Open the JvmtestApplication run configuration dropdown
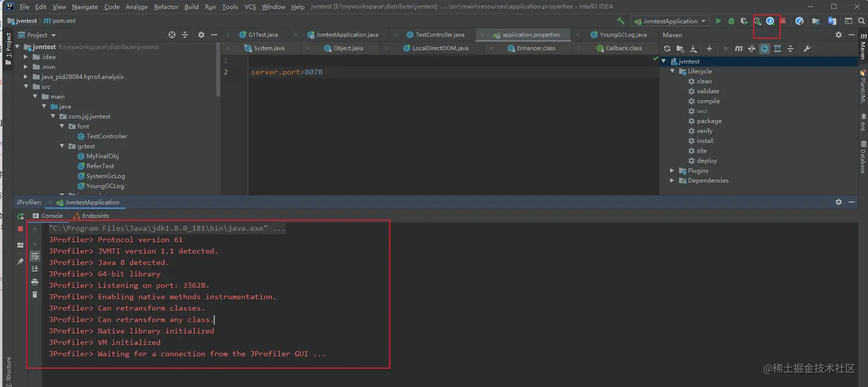868x387 pixels. pos(670,21)
